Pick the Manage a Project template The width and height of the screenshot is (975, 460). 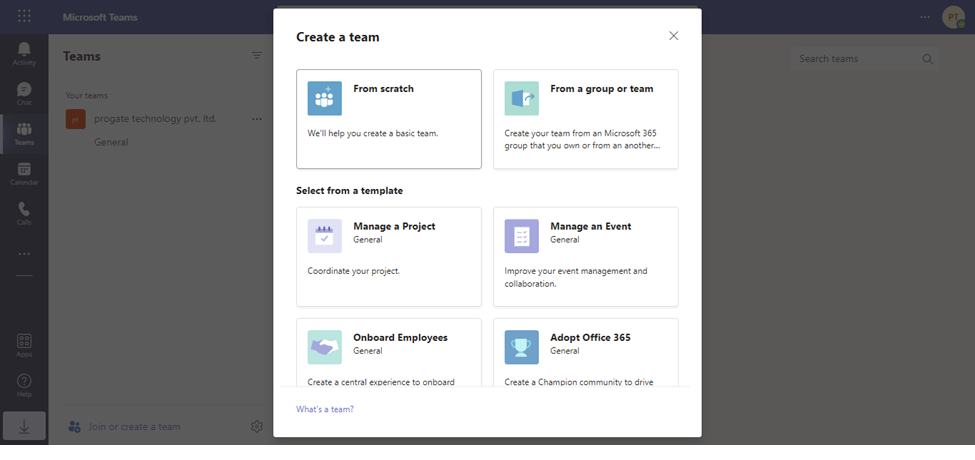point(389,256)
